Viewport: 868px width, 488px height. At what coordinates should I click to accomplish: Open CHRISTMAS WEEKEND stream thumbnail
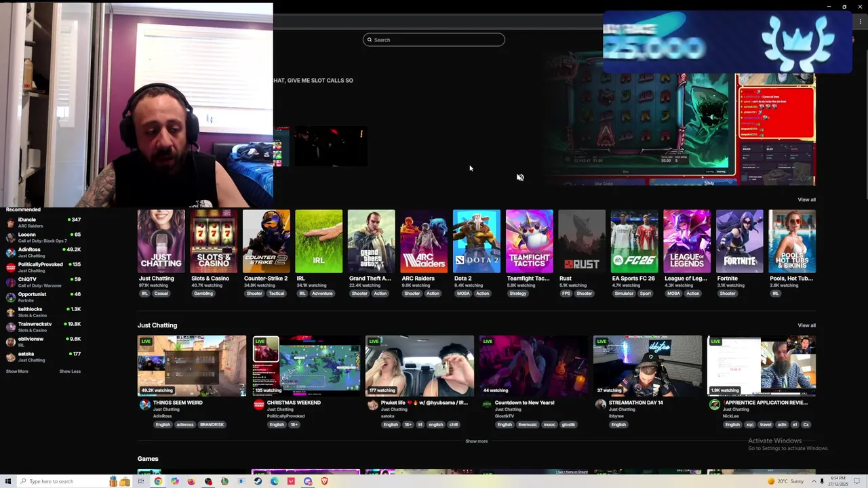[x=306, y=366]
